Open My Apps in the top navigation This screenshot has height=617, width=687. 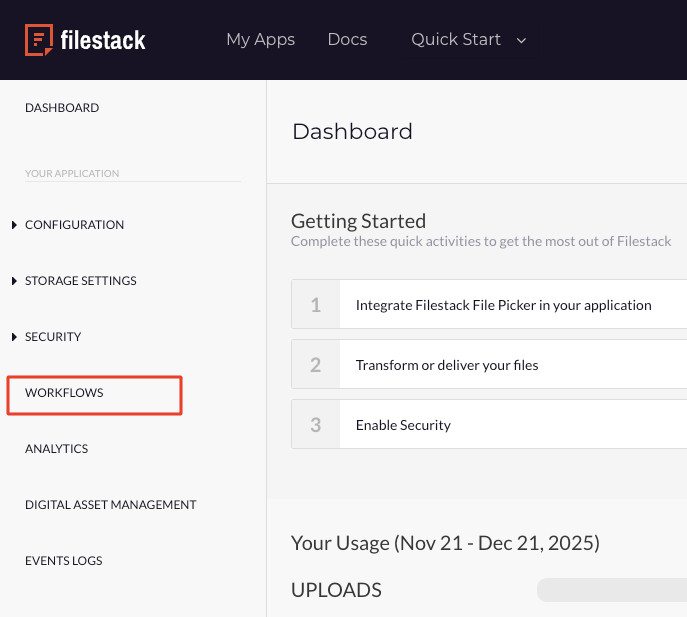(x=261, y=39)
